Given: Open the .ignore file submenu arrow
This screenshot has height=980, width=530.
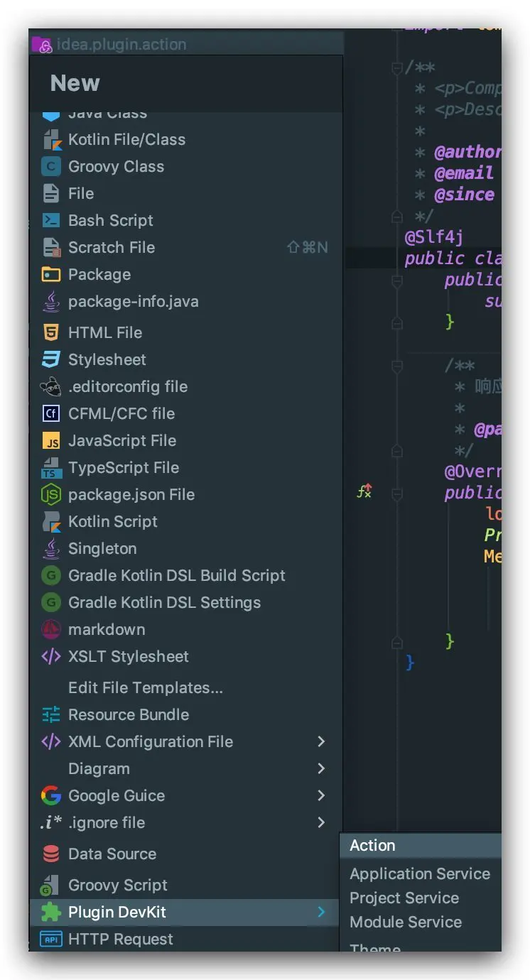Looking at the screenshot, I should point(321,823).
